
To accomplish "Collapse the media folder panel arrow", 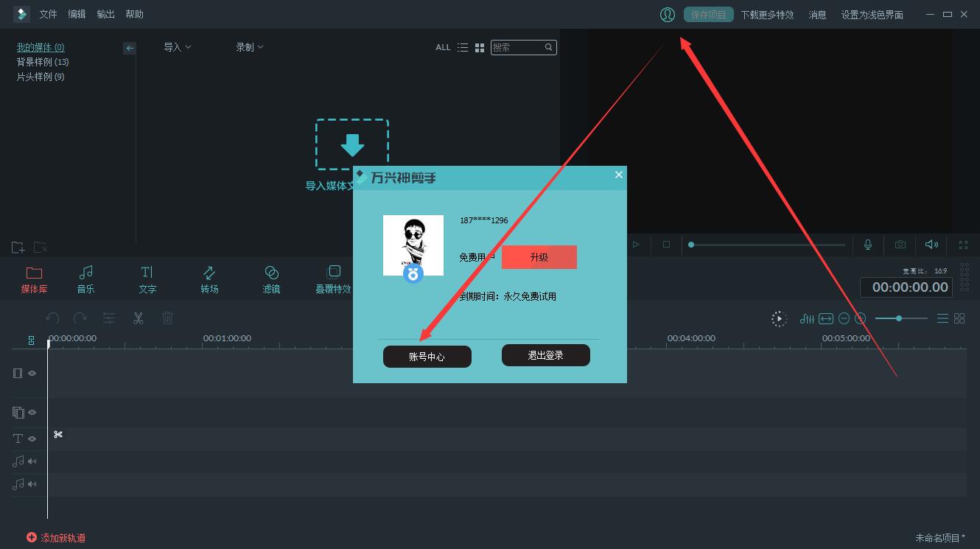I will click(x=130, y=48).
